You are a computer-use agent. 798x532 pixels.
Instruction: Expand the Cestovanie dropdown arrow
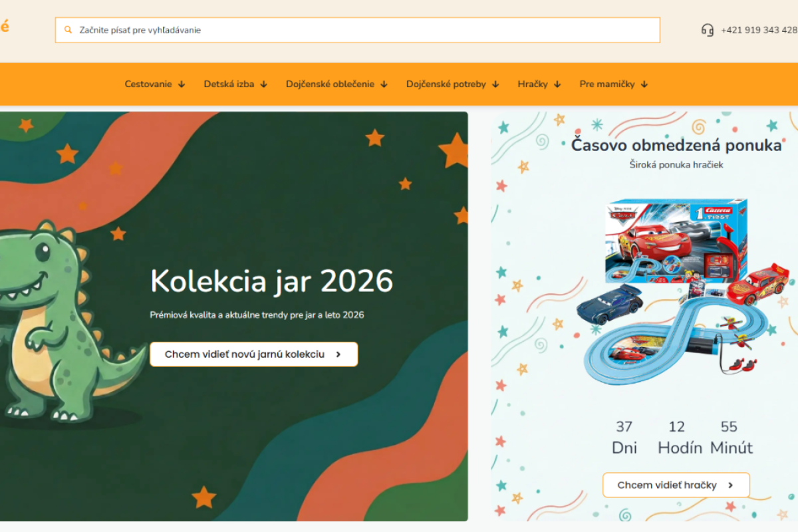(x=182, y=84)
